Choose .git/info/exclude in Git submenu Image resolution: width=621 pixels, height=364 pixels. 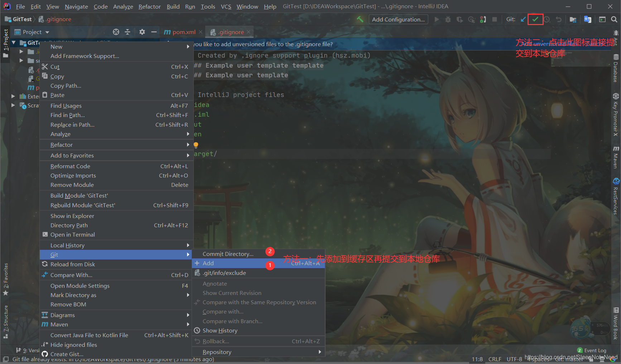click(259, 273)
